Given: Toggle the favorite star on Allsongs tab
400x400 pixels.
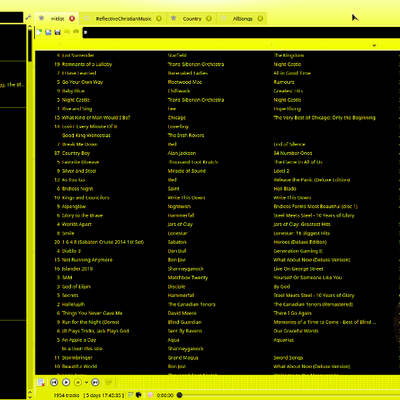Looking at the screenshot, I should [x=224, y=18].
